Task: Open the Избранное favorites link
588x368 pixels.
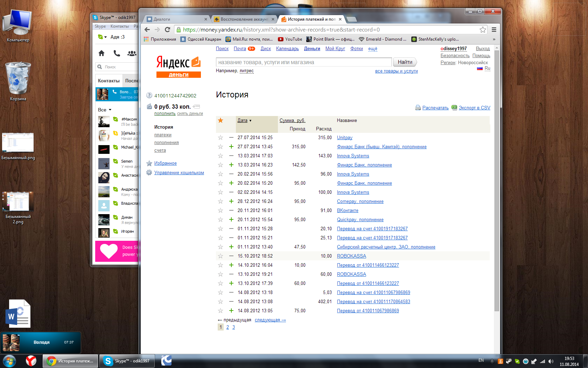Action: (x=166, y=163)
